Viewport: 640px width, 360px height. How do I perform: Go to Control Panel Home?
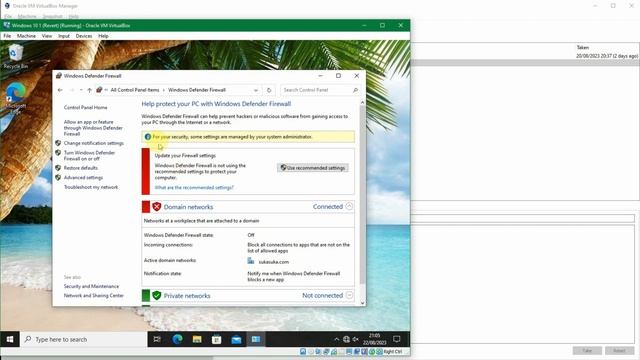point(85,107)
